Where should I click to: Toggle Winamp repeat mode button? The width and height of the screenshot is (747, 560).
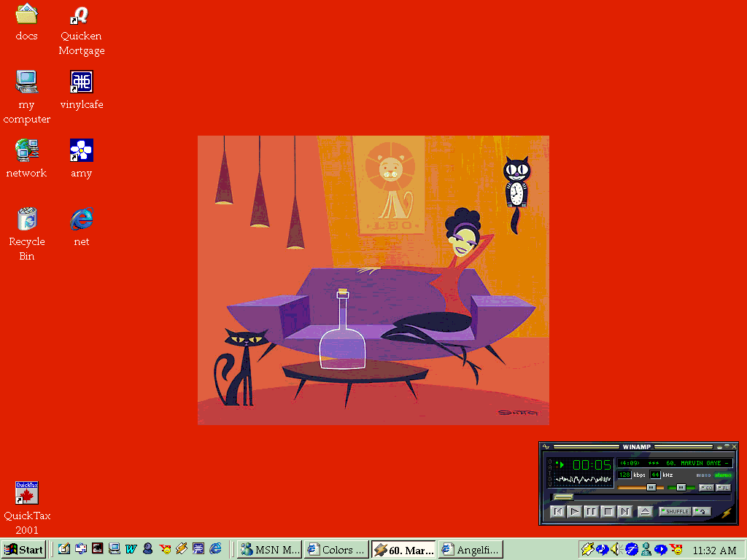click(702, 511)
